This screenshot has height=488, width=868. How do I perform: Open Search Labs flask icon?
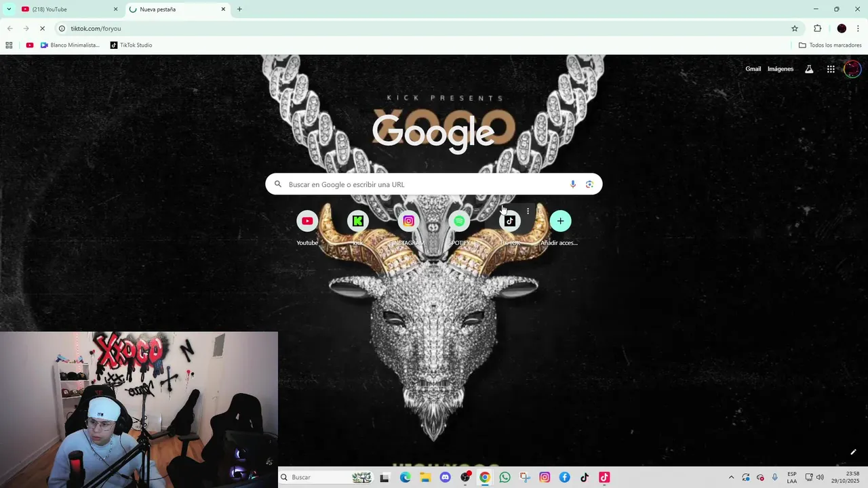tap(809, 69)
